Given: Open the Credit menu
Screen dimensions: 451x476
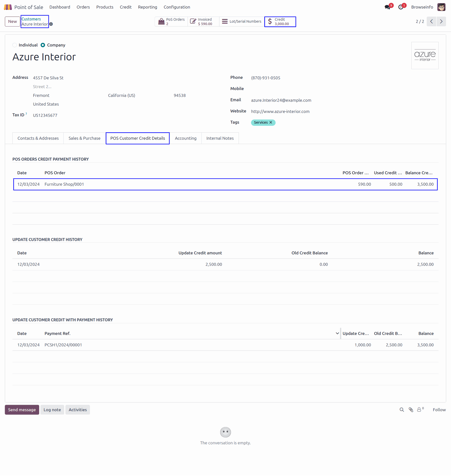Looking at the screenshot, I should point(126,7).
